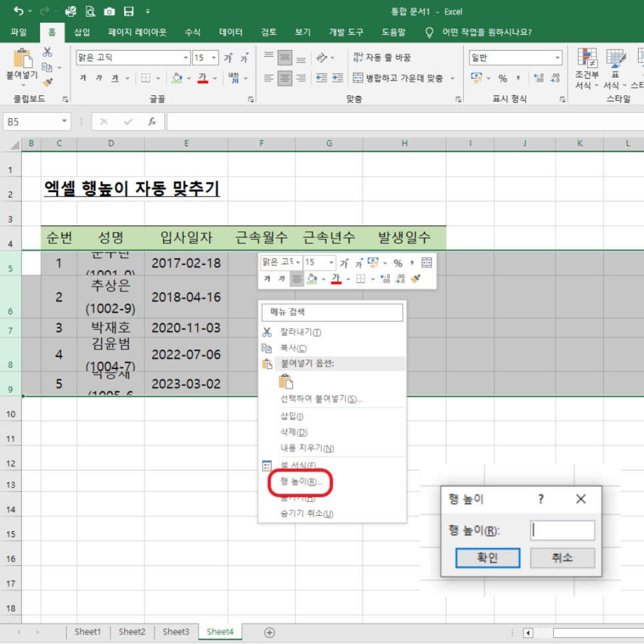Increase decimal places in ribbon
The image size is (644, 644).
[x=539, y=78]
